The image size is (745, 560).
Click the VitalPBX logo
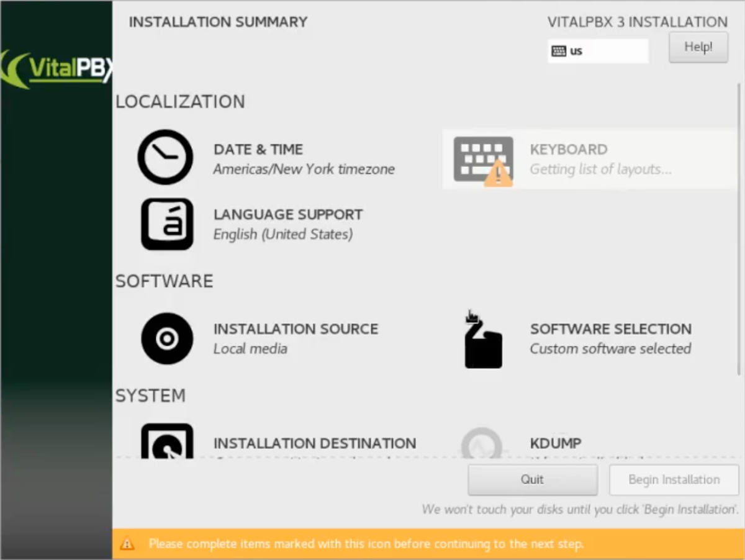pyautogui.click(x=56, y=68)
